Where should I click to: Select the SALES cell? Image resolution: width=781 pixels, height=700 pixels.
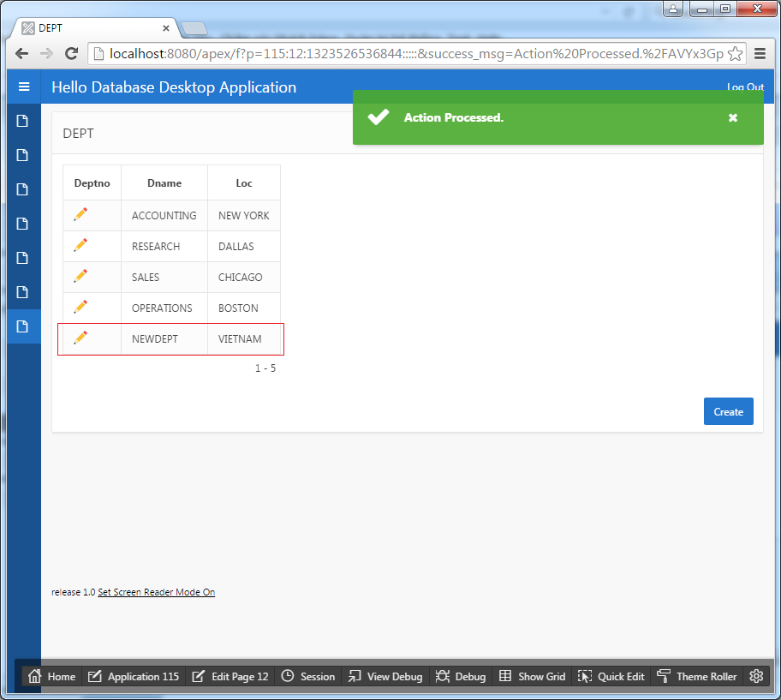point(164,277)
